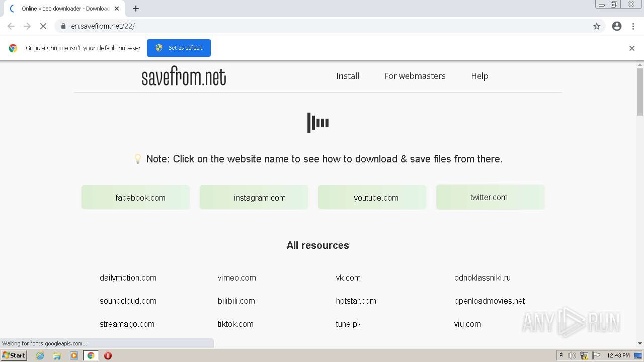Open the Chrome three-dot menu
This screenshot has width=644, height=362.
[x=633, y=26]
